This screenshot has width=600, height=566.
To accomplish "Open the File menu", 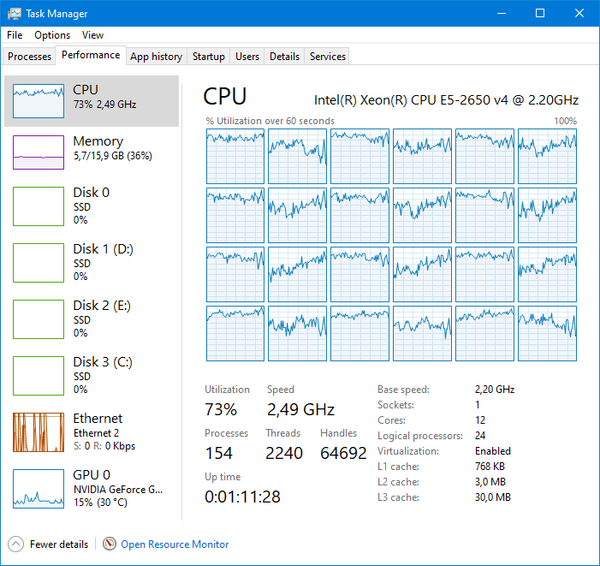I will tap(14, 35).
